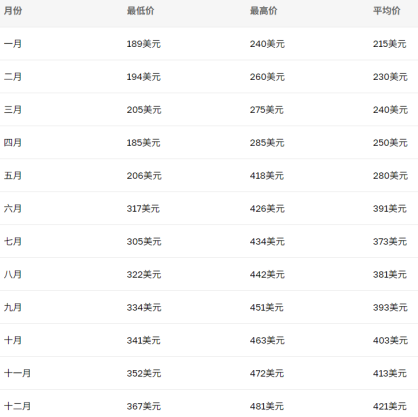
Task: Click the 平均价 column header
Action: pos(387,11)
